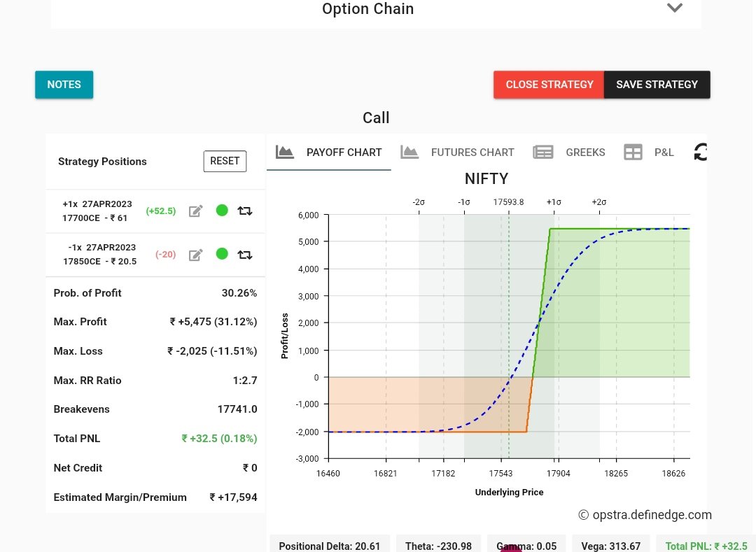756x552 pixels.
Task: Click the 27APR2023 17700CE leg label
Action: tap(97, 211)
